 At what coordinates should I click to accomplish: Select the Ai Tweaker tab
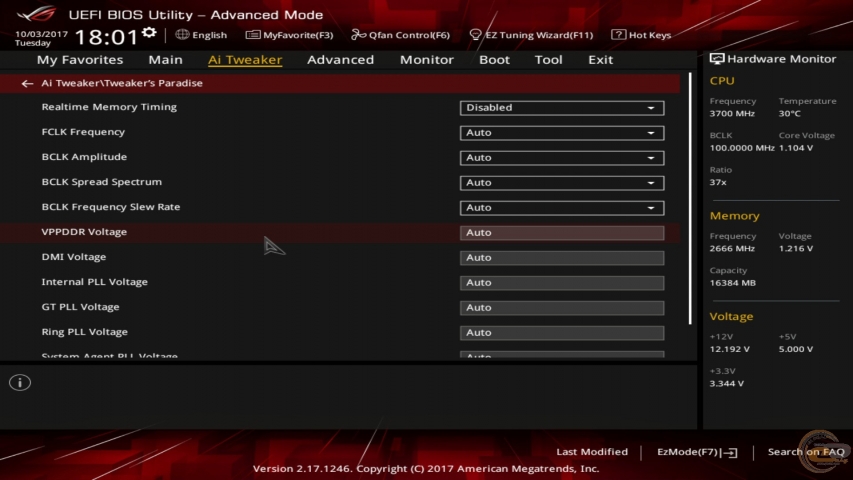pyautogui.click(x=245, y=59)
